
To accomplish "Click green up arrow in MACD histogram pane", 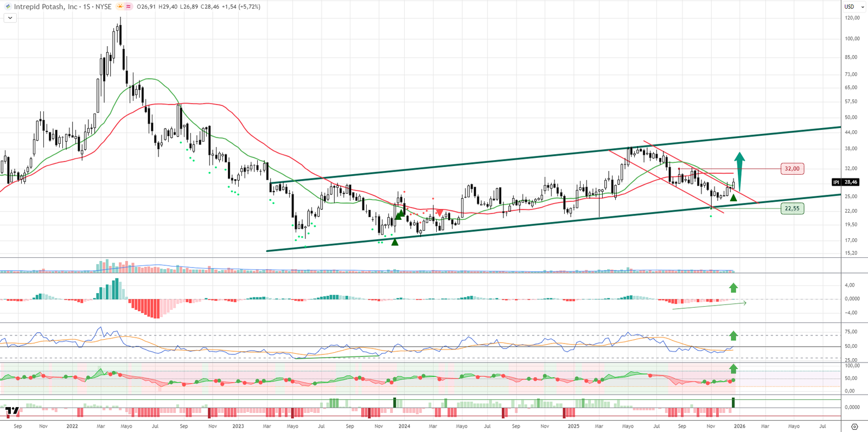I will (733, 288).
